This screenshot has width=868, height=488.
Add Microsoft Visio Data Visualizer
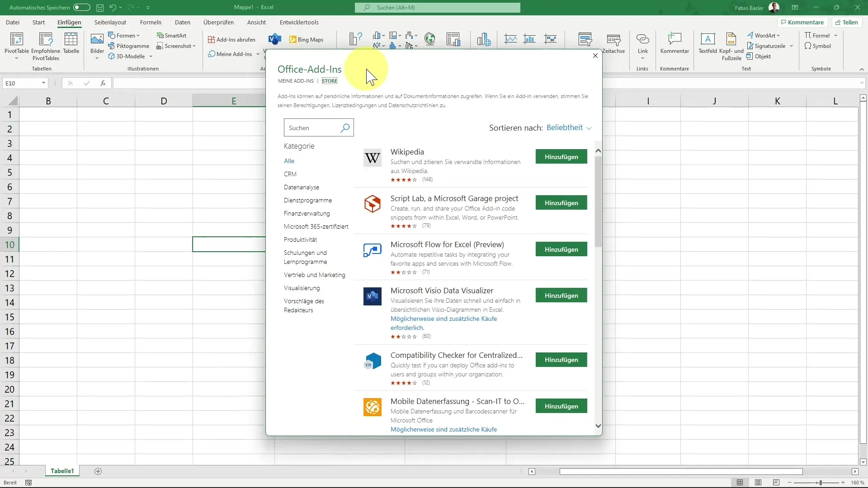pyautogui.click(x=561, y=296)
